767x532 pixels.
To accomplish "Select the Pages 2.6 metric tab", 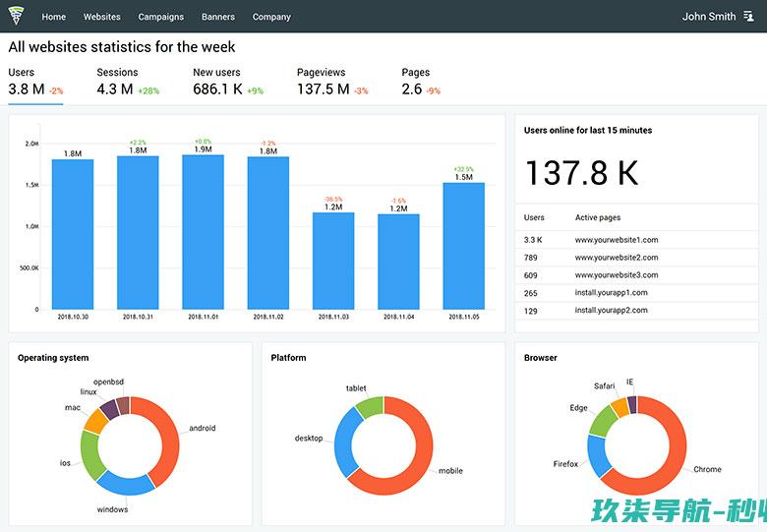I will click(x=421, y=82).
